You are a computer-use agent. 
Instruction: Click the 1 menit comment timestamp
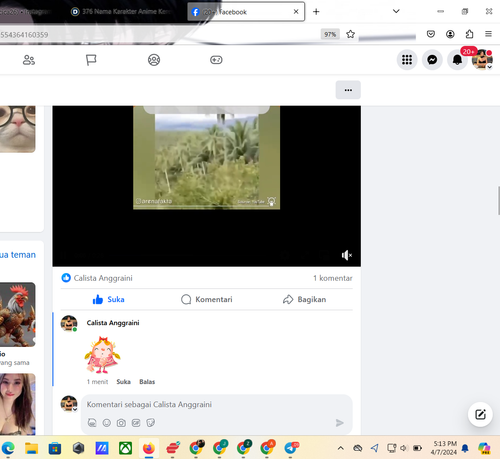(x=97, y=382)
